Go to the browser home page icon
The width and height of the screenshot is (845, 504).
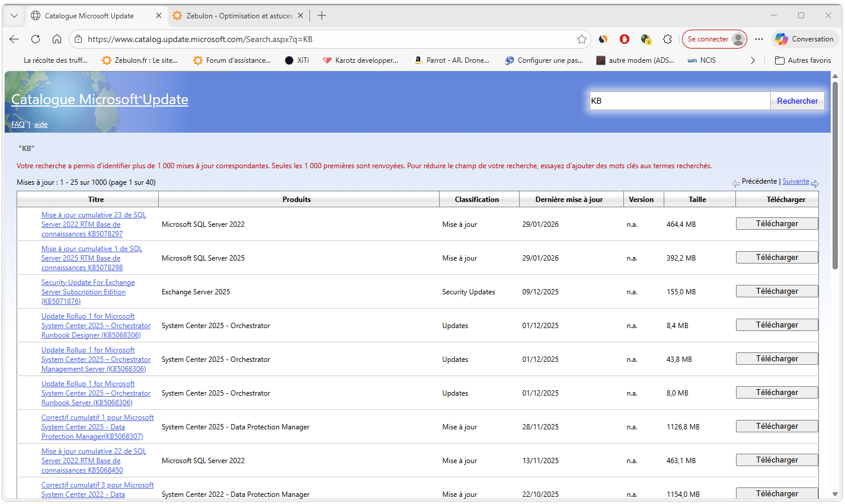(57, 39)
